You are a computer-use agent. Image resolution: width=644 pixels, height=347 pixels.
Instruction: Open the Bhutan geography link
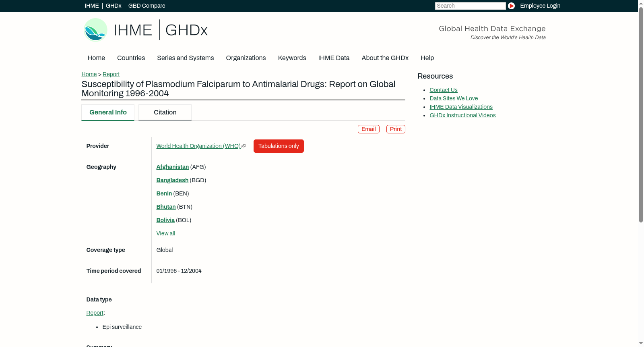pos(166,207)
